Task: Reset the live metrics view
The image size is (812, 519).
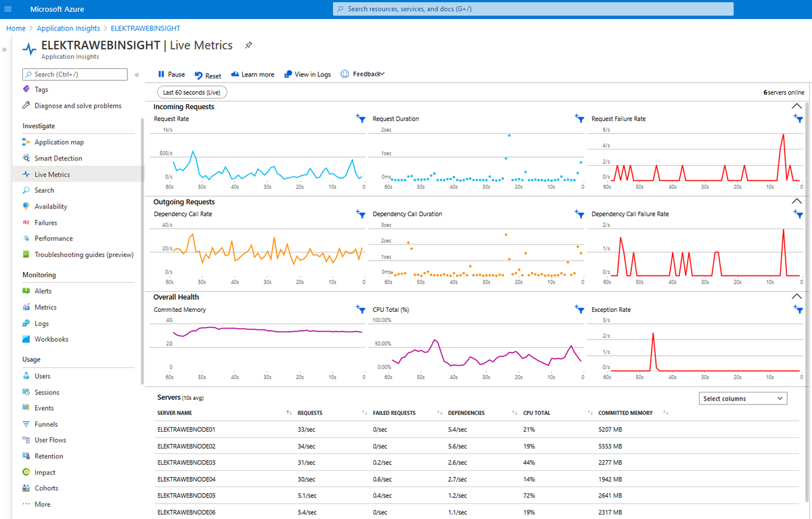Action: click(x=207, y=74)
